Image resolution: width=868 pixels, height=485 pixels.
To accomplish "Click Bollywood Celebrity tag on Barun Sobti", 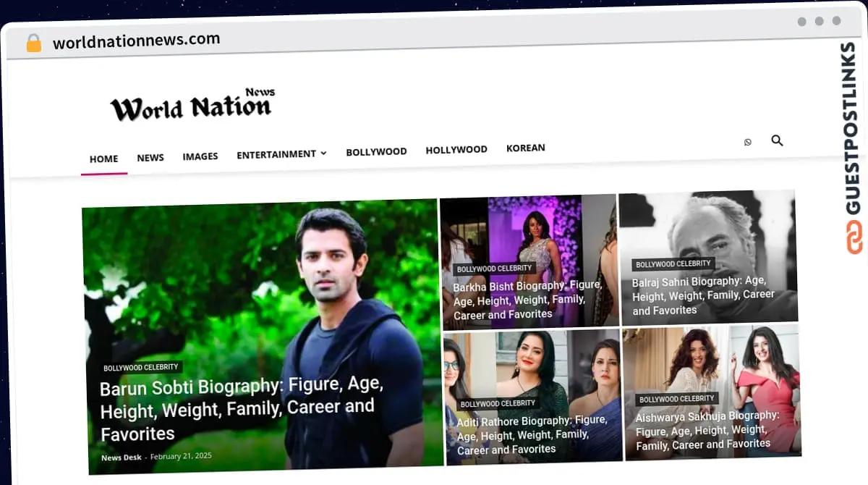I will tap(140, 368).
